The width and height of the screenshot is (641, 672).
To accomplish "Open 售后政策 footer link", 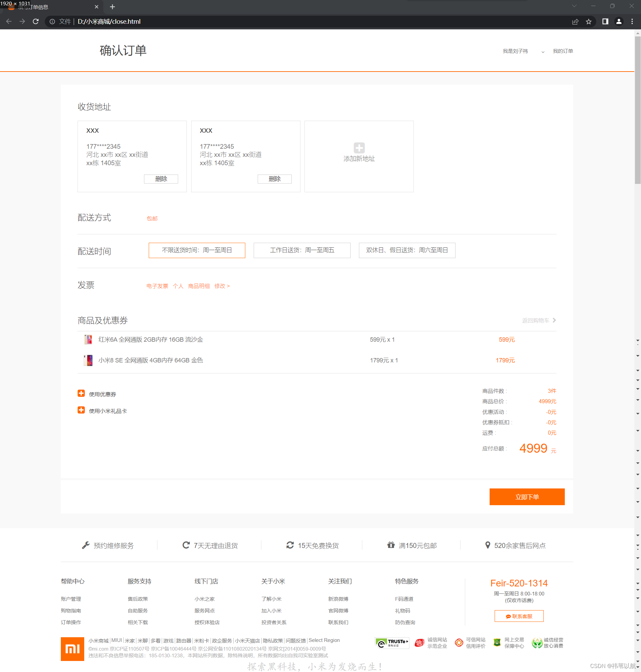I will click(138, 599).
